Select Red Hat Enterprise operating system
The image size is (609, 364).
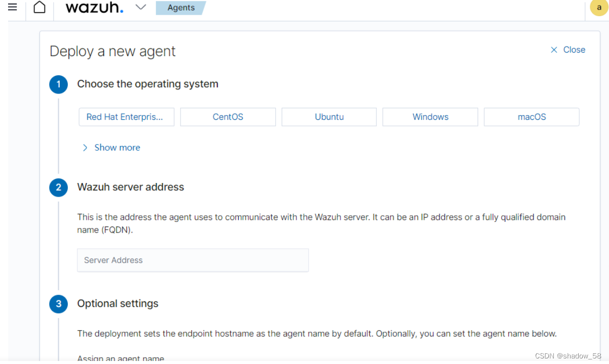pyautogui.click(x=126, y=117)
